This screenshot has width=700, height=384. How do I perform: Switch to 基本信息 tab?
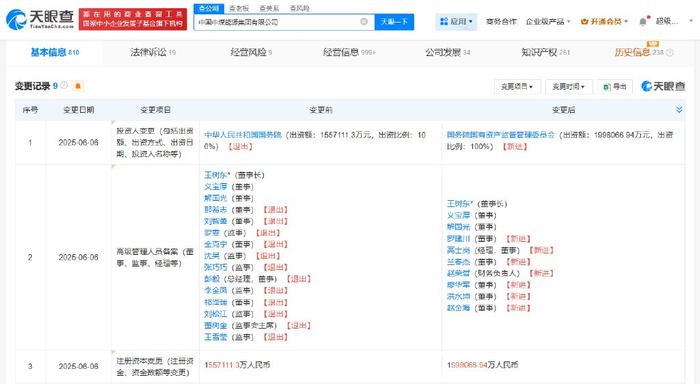54,52
